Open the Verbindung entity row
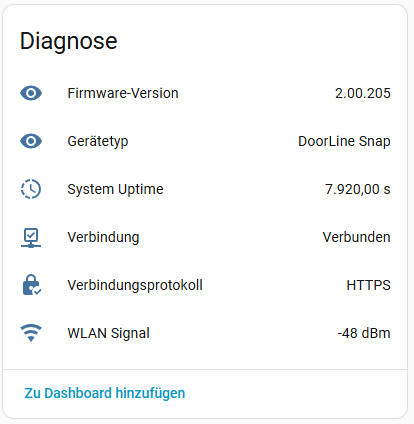The width and height of the screenshot is (414, 424). click(x=205, y=237)
